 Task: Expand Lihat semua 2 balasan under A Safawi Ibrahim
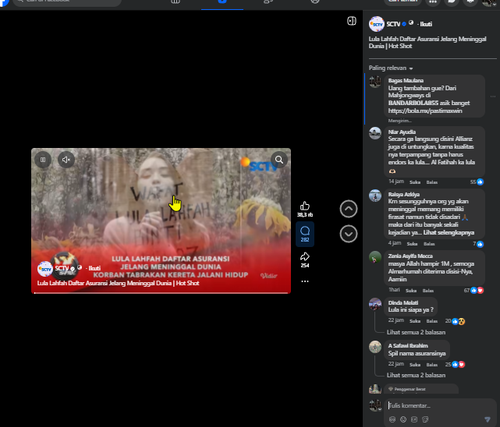click(416, 375)
